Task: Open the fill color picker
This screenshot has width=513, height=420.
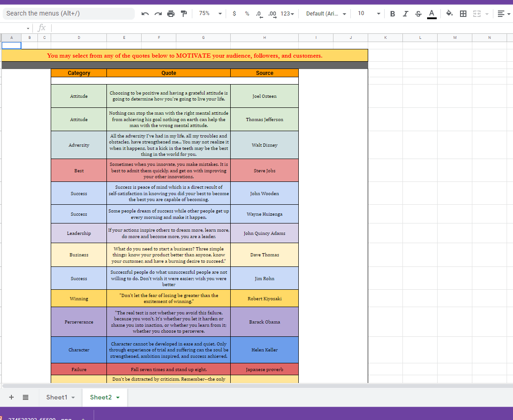Action: pyautogui.click(x=450, y=14)
